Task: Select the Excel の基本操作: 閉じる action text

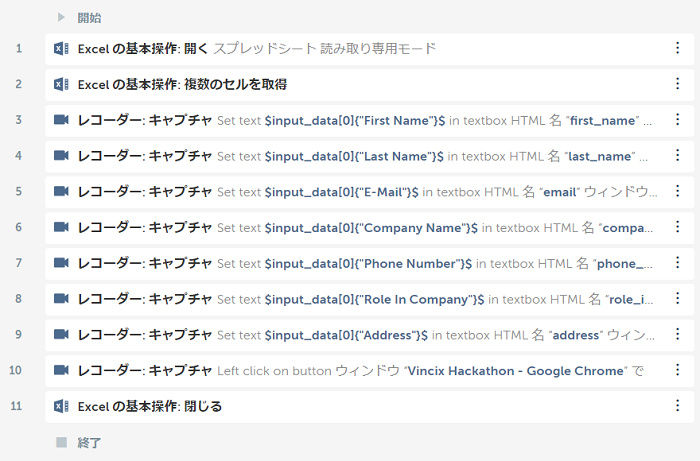Action: (x=150, y=406)
